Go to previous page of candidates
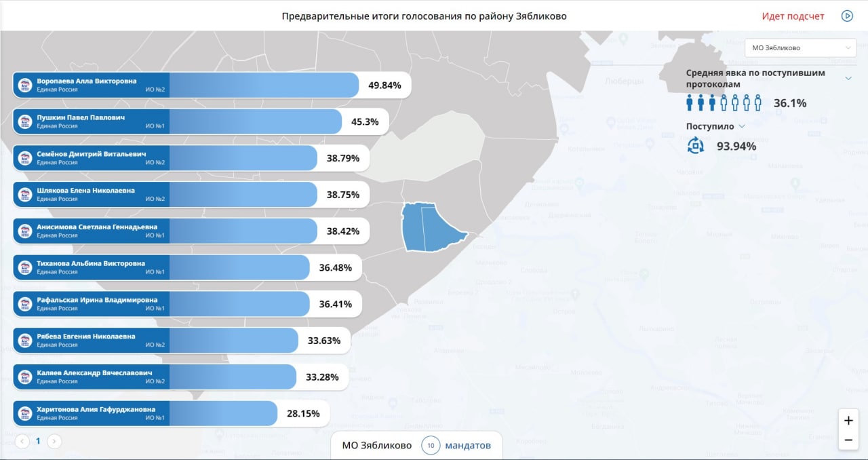This screenshot has height=460, width=868. click(x=22, y=441)
